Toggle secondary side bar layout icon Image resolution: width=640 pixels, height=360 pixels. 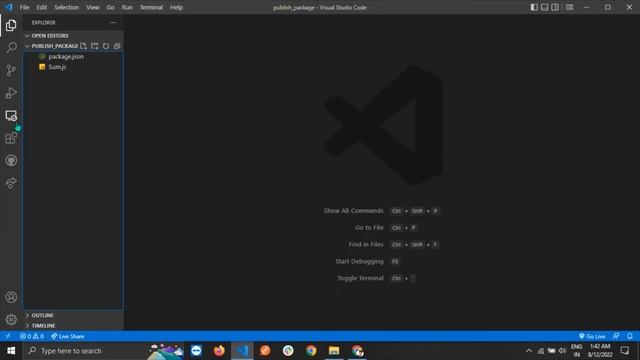coord(555,7)
